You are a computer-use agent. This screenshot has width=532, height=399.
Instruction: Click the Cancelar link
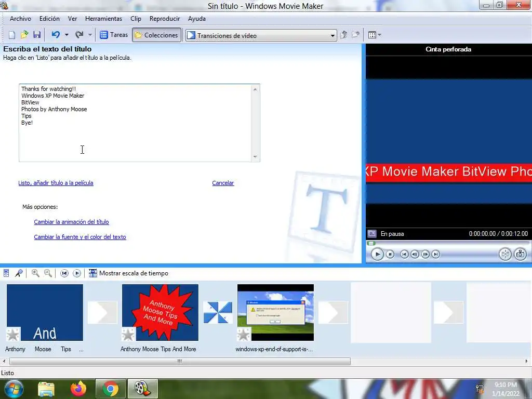223,183
